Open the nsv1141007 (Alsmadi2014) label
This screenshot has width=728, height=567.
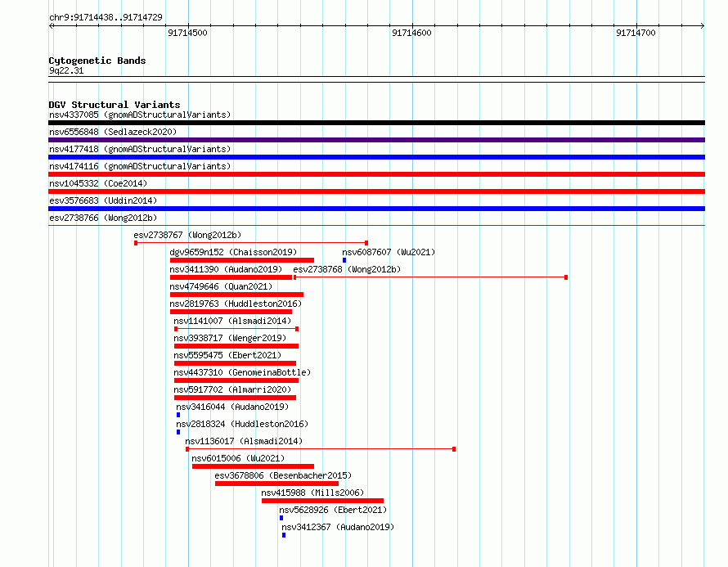point(232,321)
